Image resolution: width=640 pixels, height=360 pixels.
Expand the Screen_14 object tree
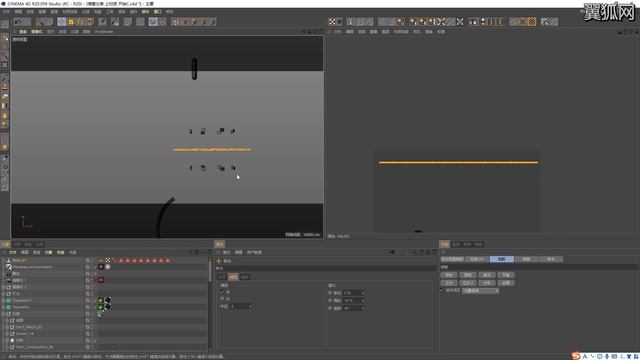7,333
